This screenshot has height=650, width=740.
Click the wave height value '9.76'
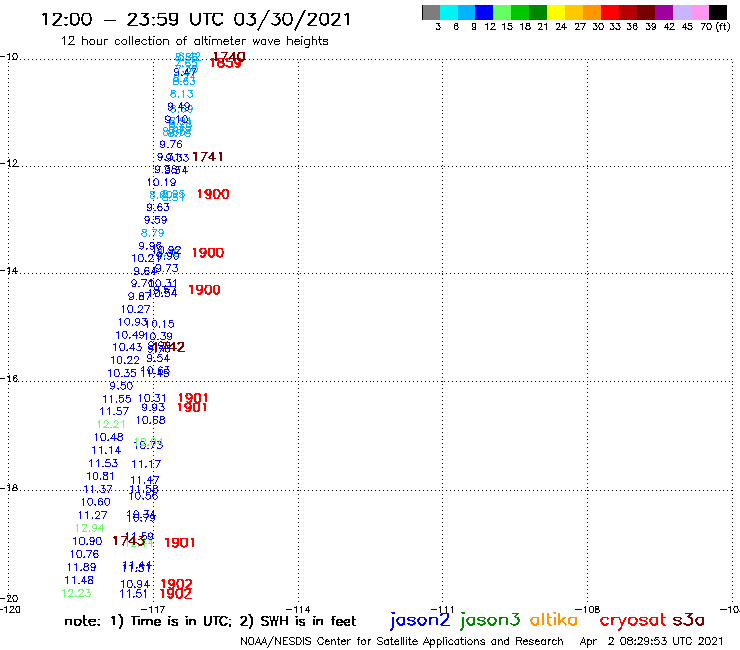pyautogui.click(x=171, y=144)
